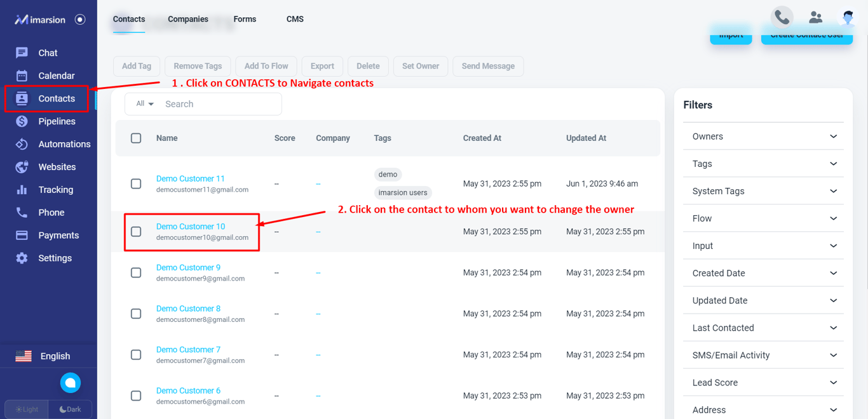This screenshot has width=868, height=419.
Task: Switch to Dark theme toggle
Action: (x=71, y=409)
